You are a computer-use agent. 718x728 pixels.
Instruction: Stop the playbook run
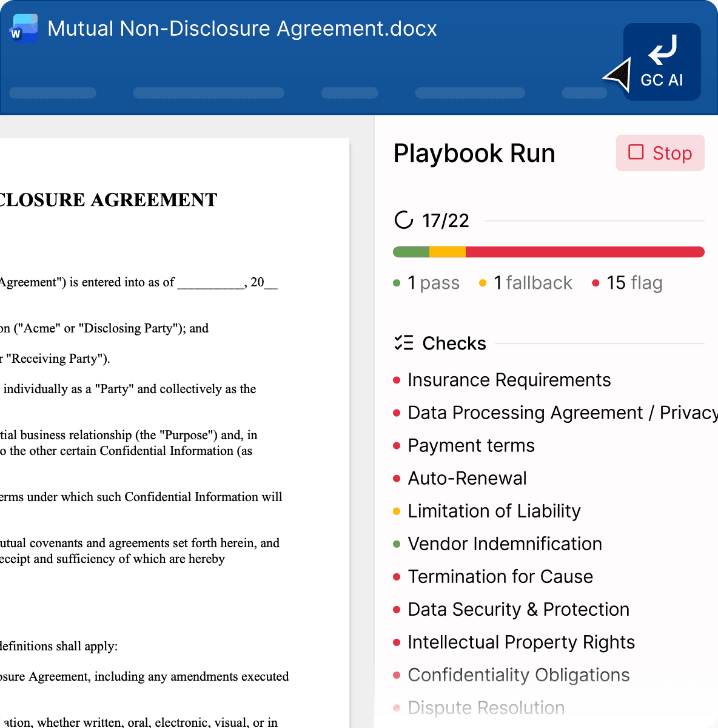[x=660, y=153]
